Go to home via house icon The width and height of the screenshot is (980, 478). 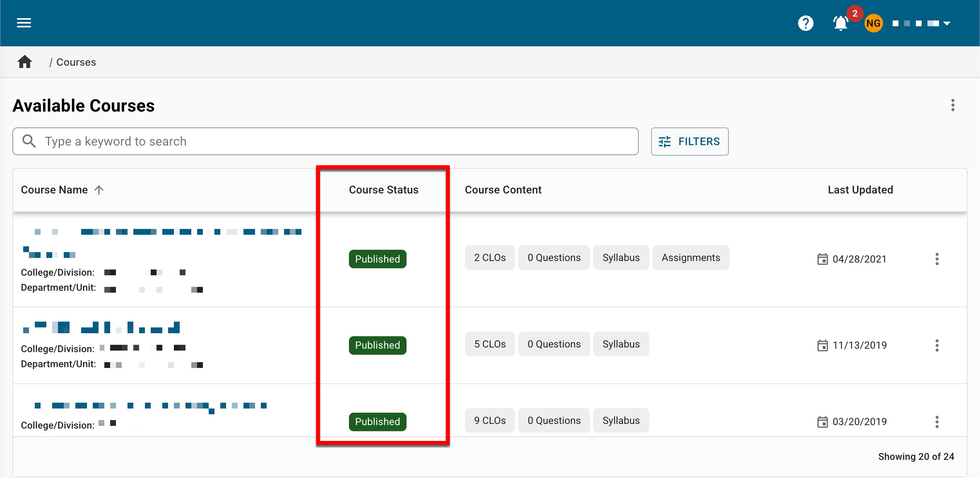coord(25,62)
